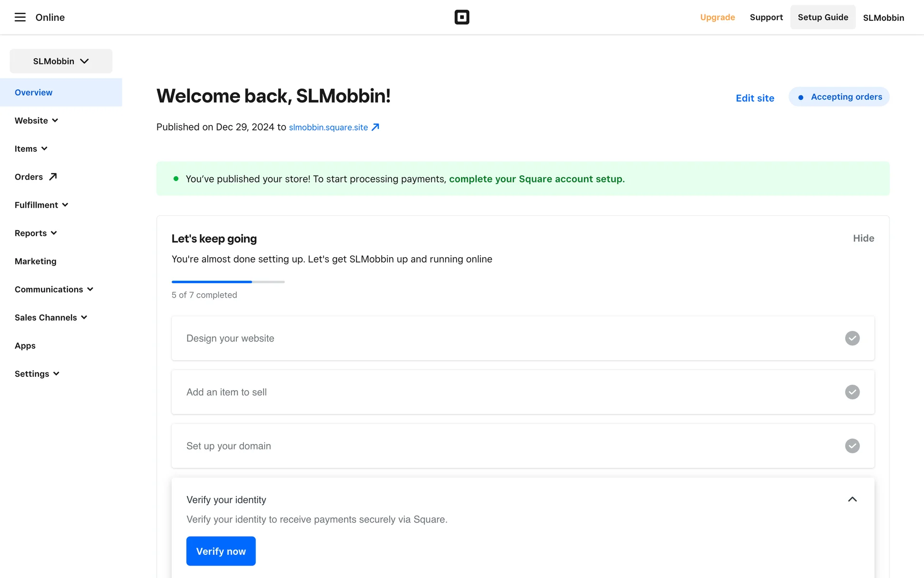924x578 pixels.
Task: Click the Set up your domain checkmark
Action: (x=852, y=446)
